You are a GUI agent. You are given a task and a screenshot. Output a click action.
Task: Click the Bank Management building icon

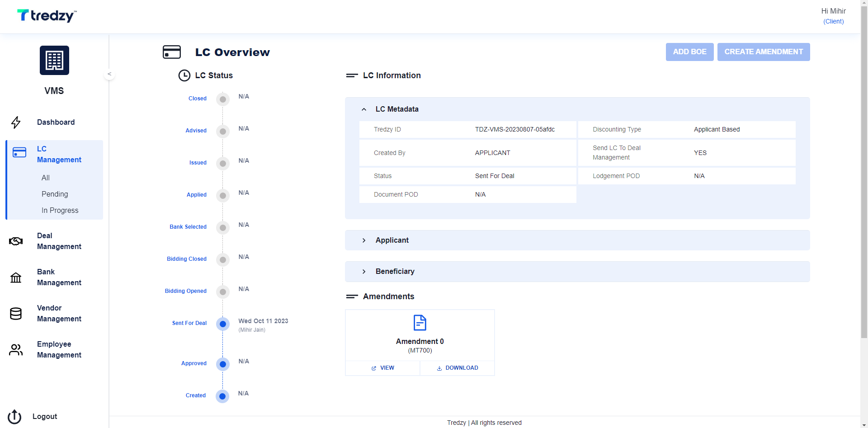[16, 277]
